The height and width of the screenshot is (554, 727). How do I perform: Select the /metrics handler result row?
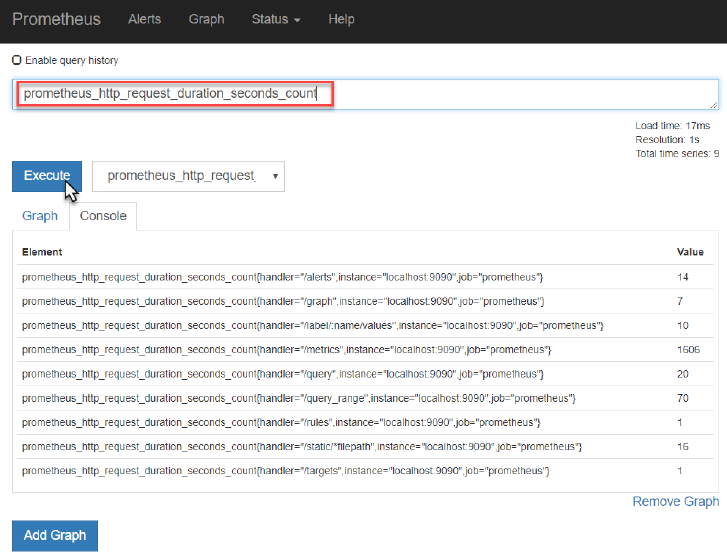365,350
